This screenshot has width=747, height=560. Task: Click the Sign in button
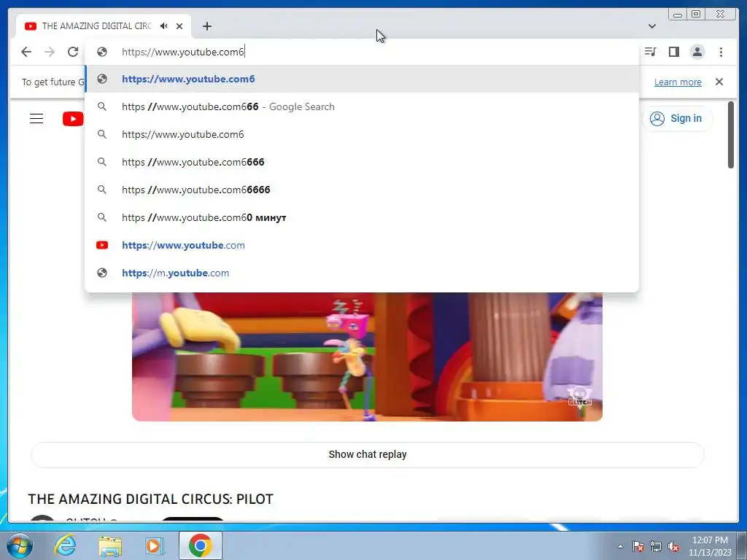(676, 119)
